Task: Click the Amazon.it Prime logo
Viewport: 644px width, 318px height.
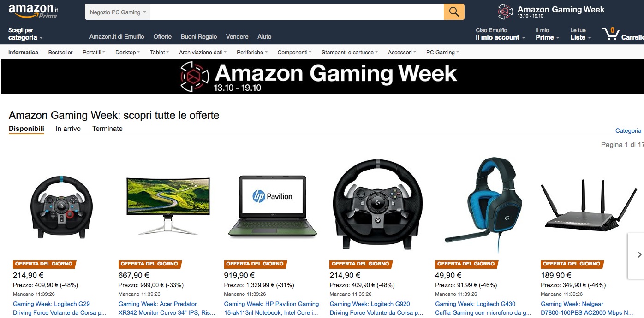Action: [x=33, y=11]
